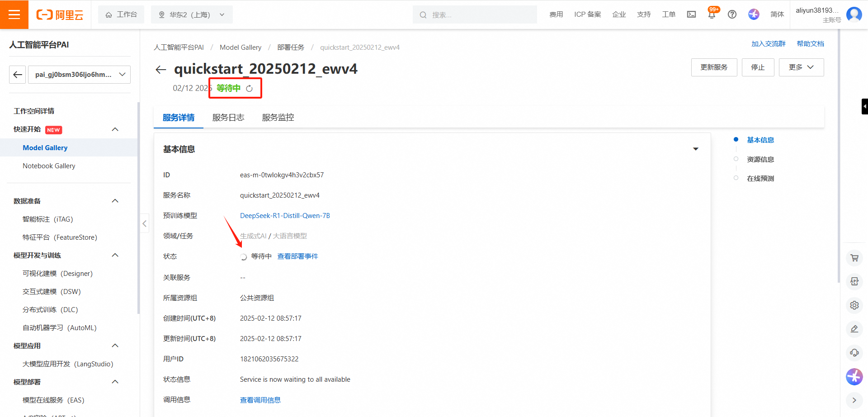Open 交互式建模 (DSW) in sidebar
Image resolution: width=868 pixels, height=417 pixels.
tap(52, 292)
